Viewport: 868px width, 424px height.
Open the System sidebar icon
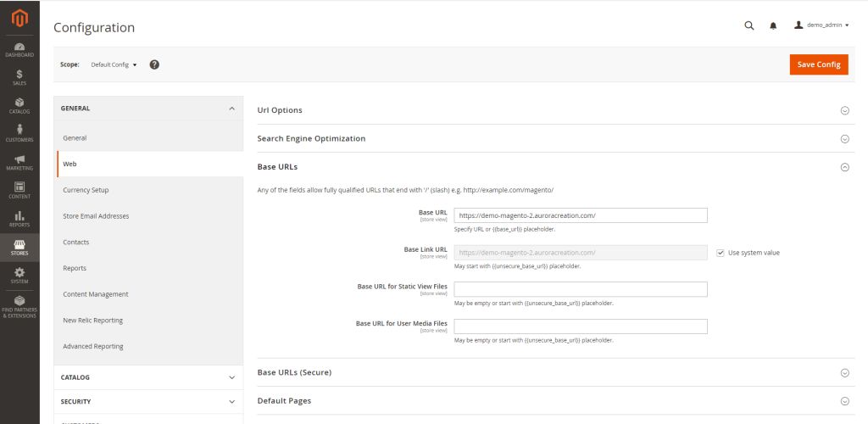tap(19, 276)
